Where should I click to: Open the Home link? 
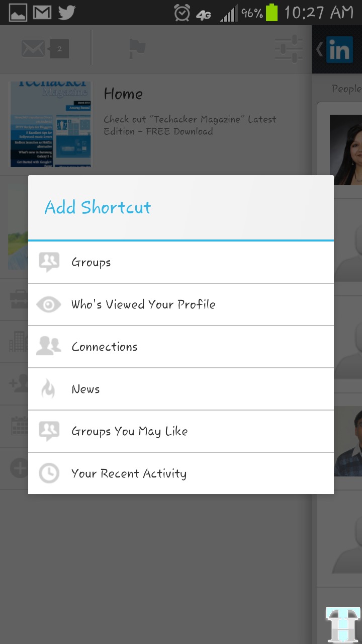(123, 94)
